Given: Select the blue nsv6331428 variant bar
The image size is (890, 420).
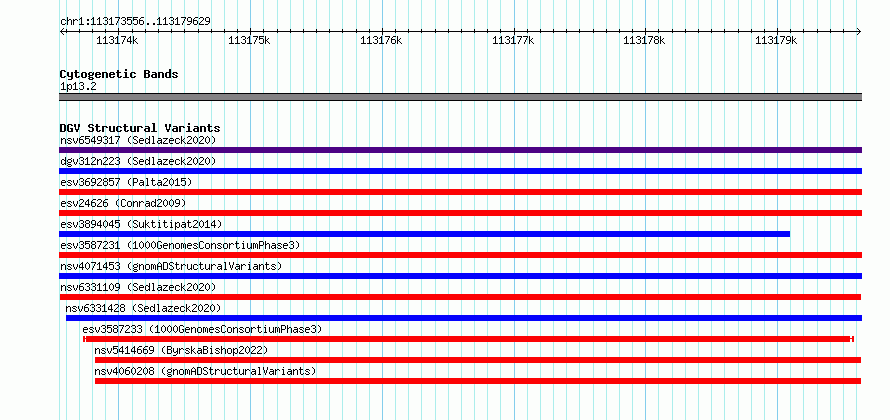Looking at the screenshot, I should (464, 318).
